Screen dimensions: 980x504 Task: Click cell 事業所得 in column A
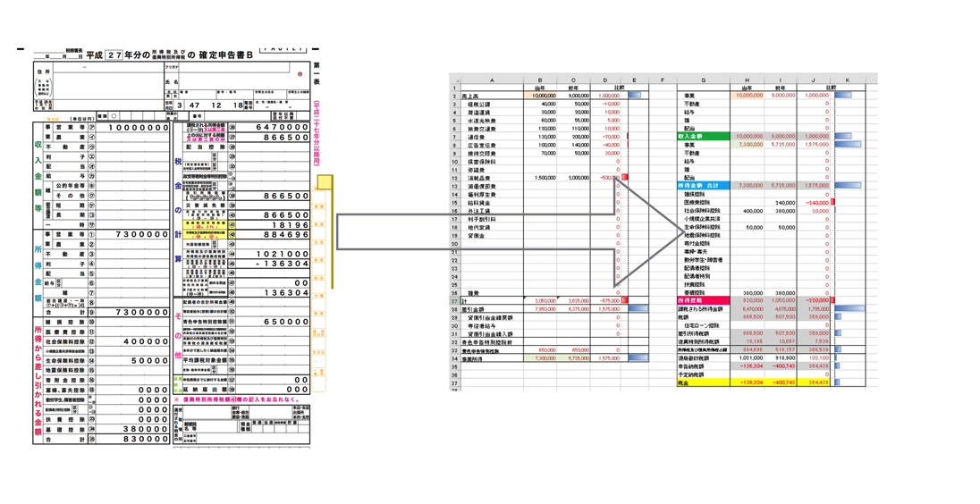(492, 358)
